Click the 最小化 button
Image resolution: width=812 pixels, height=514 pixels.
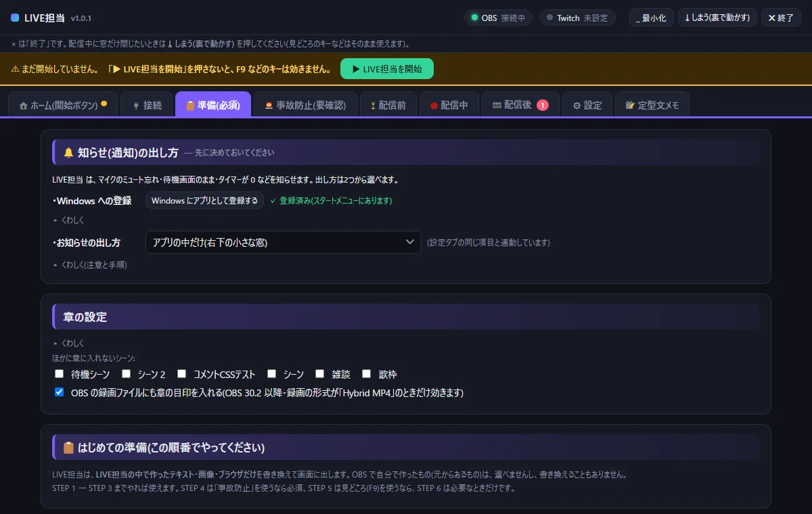tap(652, 18)
